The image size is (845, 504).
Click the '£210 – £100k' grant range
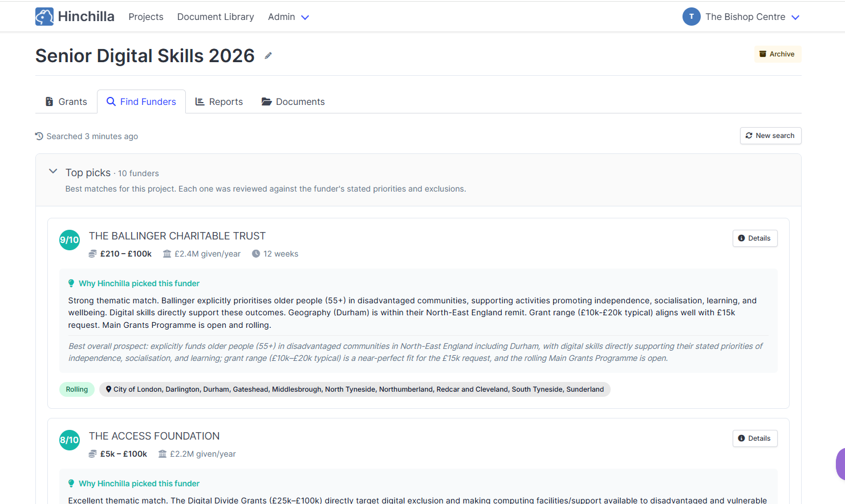126,254
